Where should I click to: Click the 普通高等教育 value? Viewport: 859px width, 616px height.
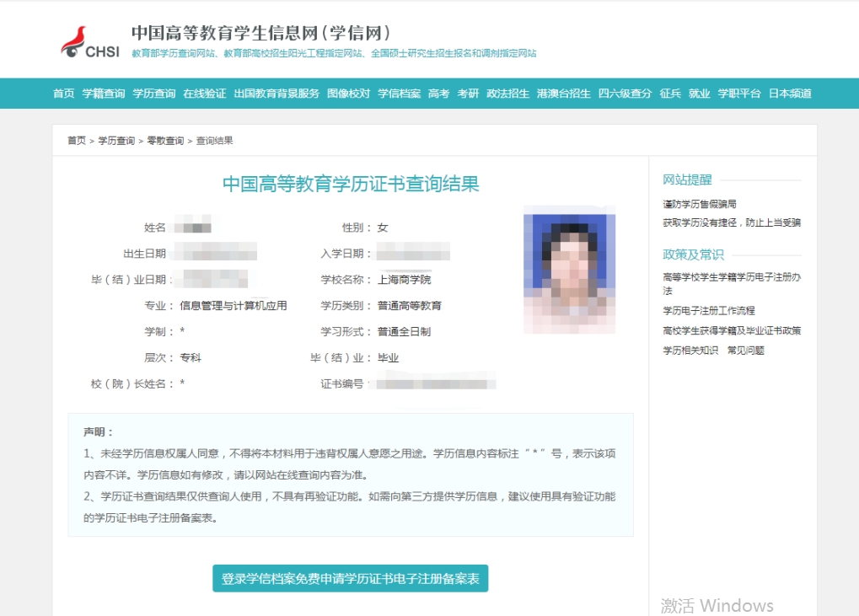pyautogui.click(x=409, y=306)
